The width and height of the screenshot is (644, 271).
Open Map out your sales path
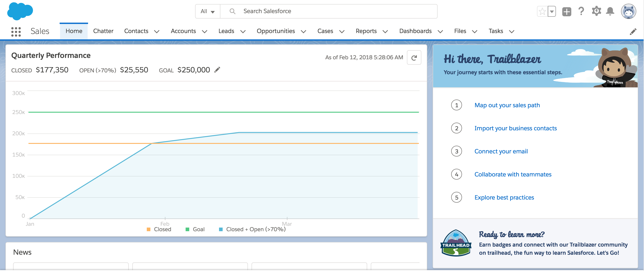coord(507,105)
